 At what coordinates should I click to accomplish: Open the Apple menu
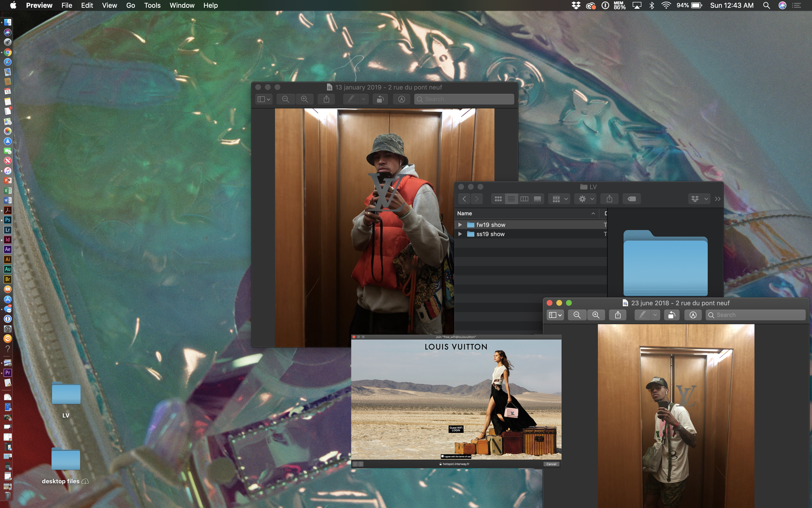pos(13,5)
